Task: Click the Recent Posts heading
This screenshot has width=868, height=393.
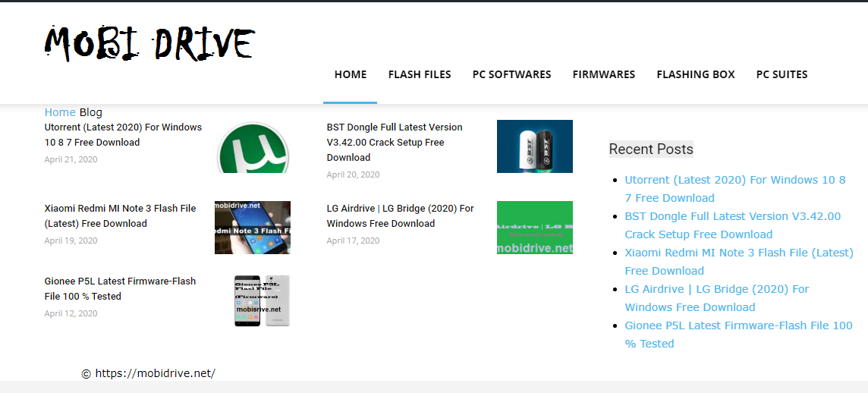Action: (651, 149)
